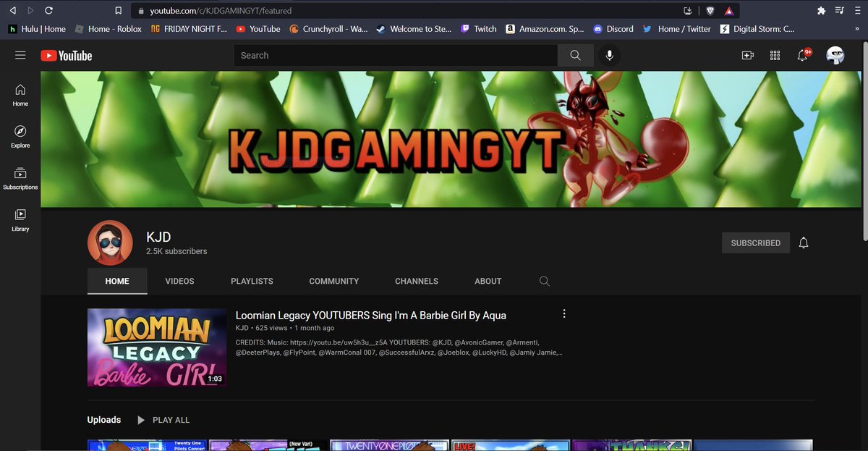This screenshot has height=451, width=868.
Task: Open the COMMUNITY tab
Action: 333,281
